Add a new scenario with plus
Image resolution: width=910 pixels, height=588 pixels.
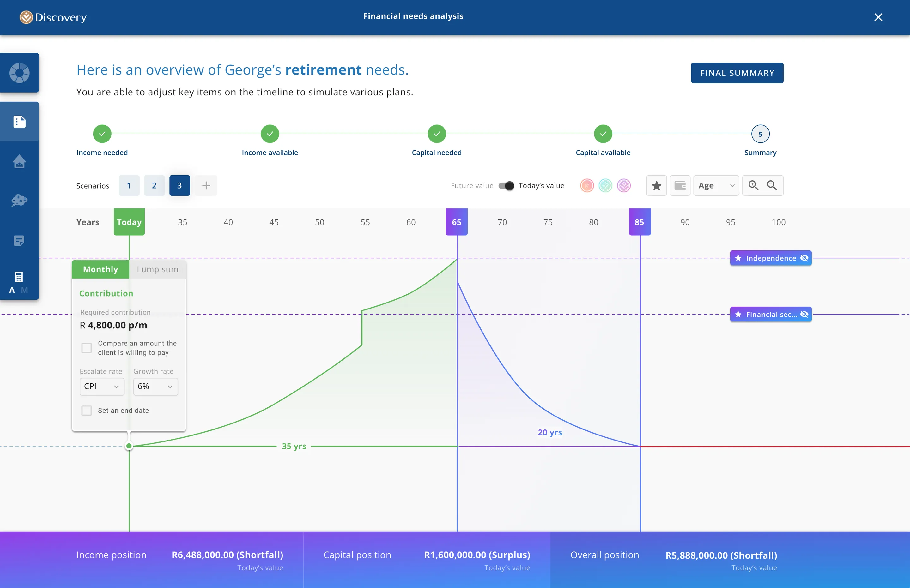point(206,186)
